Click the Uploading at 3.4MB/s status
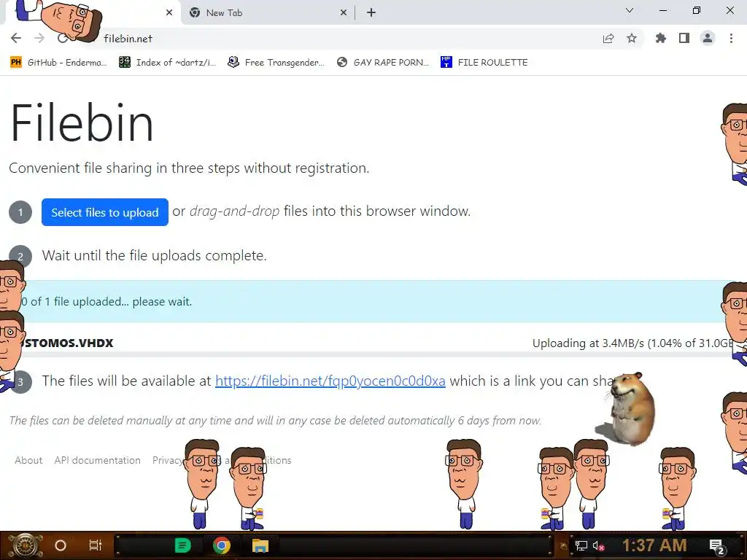Screen dimensions: 747x560 click(632, 343)
